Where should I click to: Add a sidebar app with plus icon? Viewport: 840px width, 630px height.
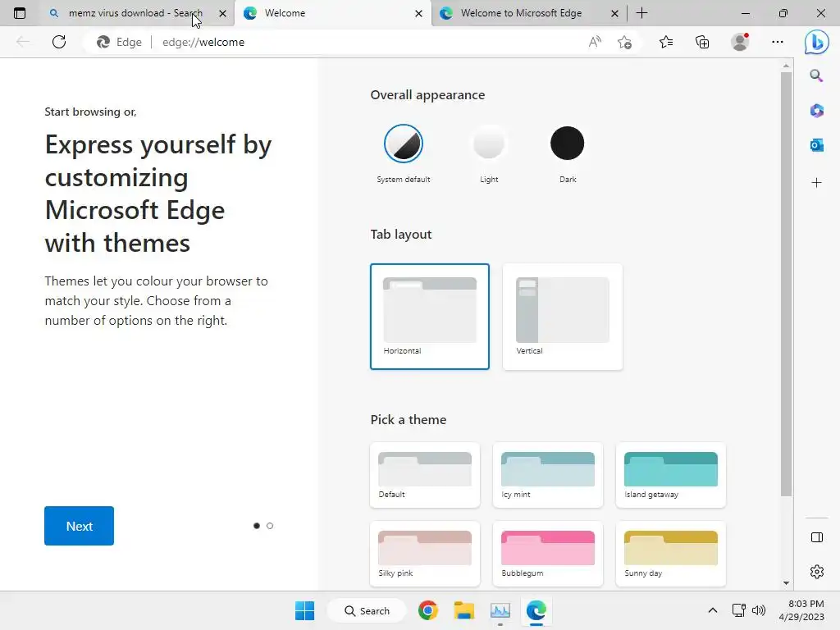(816, 183)
